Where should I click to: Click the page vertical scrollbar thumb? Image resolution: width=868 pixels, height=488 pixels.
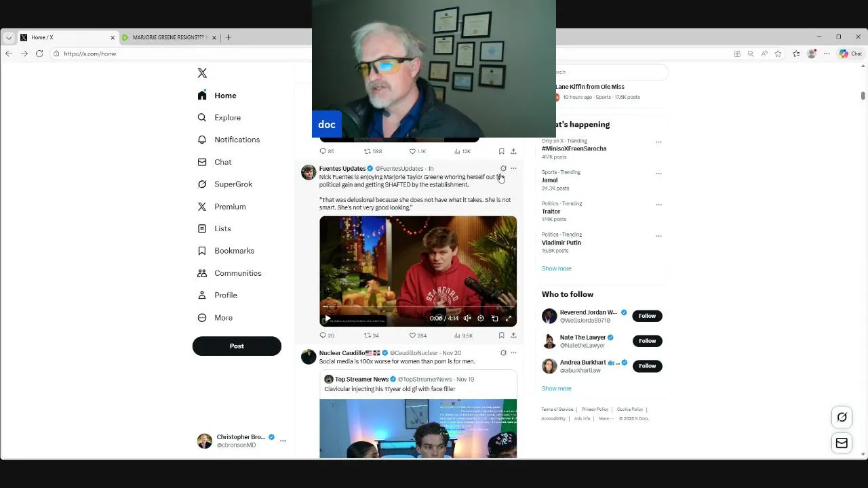pos(863,96)
